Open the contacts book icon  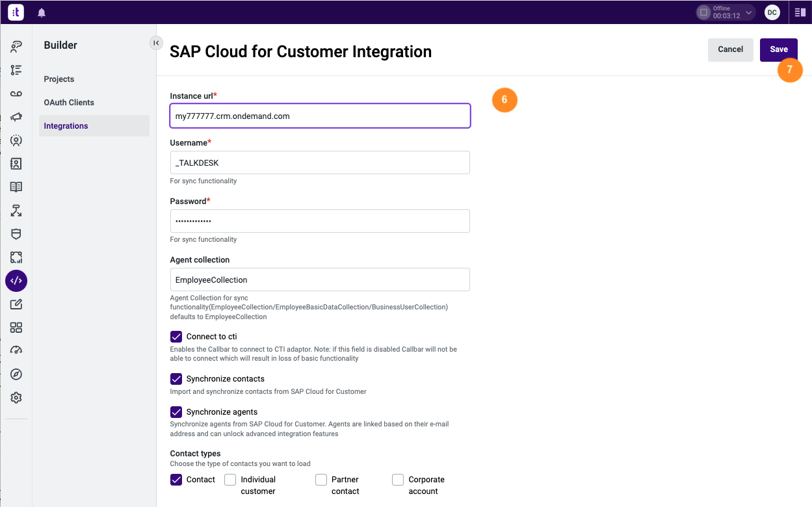(x=16, y=164)
